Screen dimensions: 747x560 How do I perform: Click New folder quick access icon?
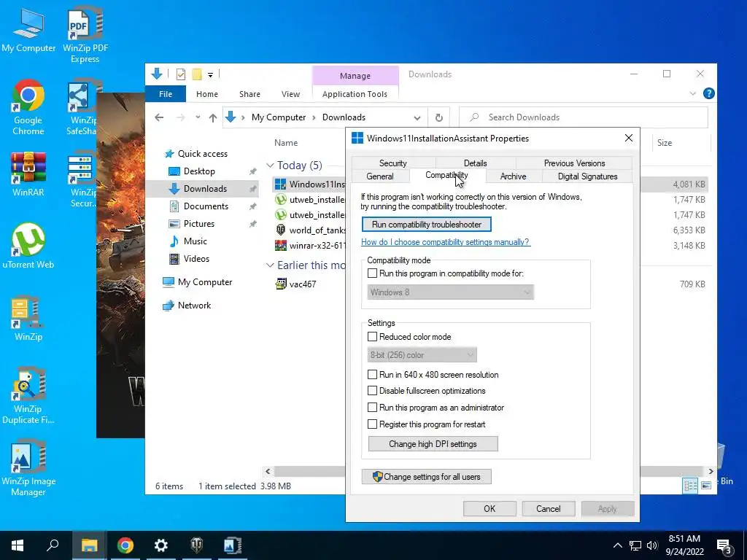tap(197, 74)
